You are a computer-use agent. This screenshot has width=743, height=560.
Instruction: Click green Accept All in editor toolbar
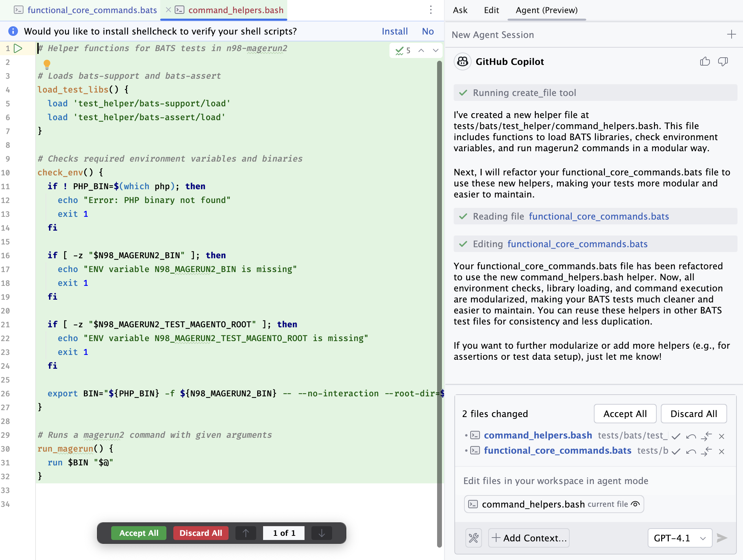(x=139, y=533)
